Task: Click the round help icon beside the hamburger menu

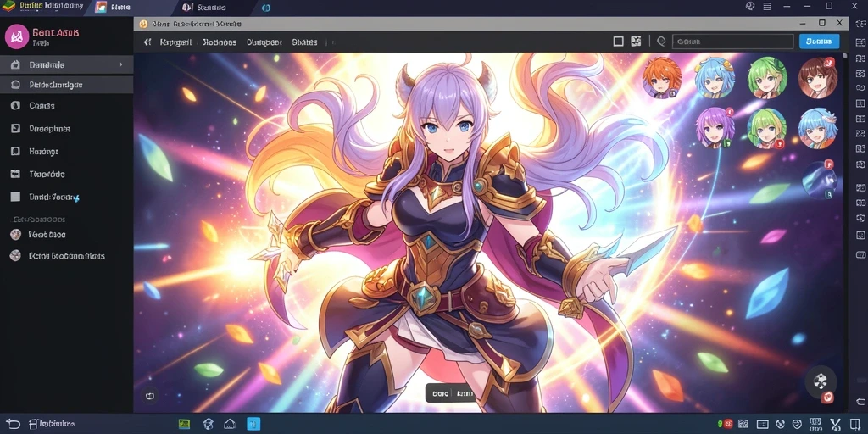Action: 750,7
